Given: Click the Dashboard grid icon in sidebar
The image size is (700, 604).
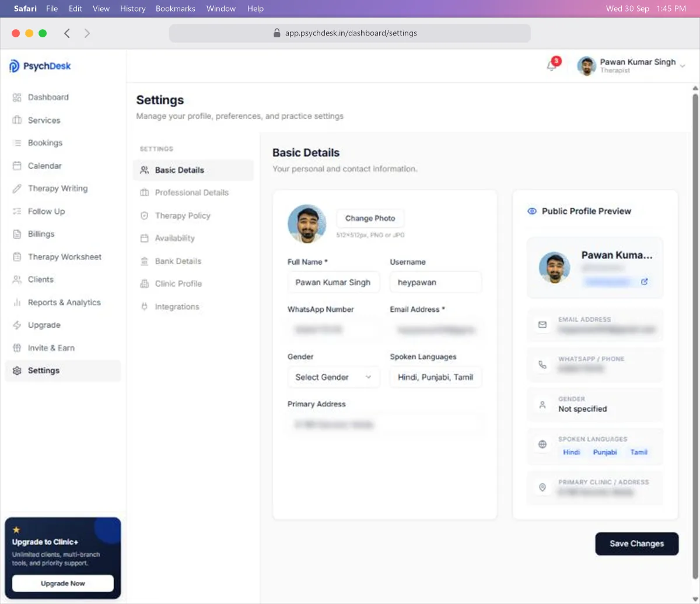Looking at the screenshot, I should 17,97.
